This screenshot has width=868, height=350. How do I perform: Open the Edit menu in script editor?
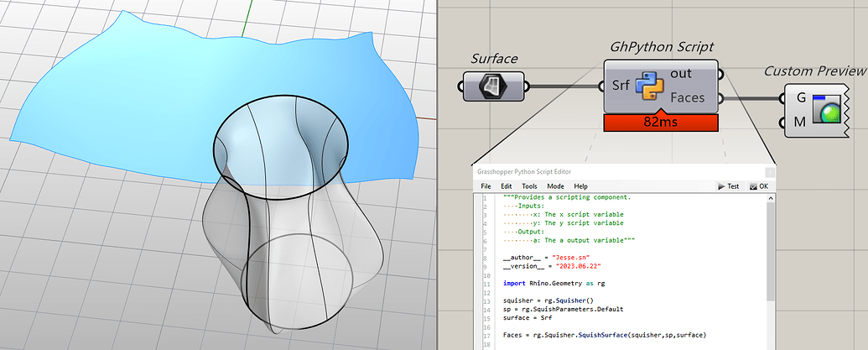[x=506, y=185]
